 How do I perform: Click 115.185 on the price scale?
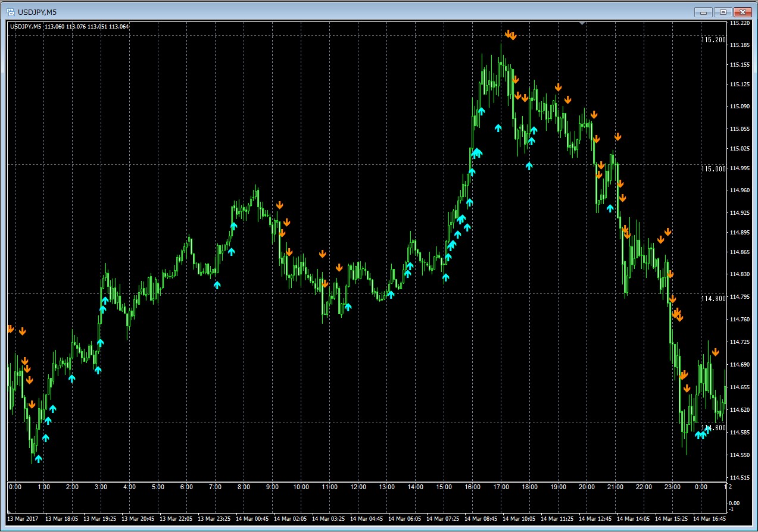click(x=740, y=45)
